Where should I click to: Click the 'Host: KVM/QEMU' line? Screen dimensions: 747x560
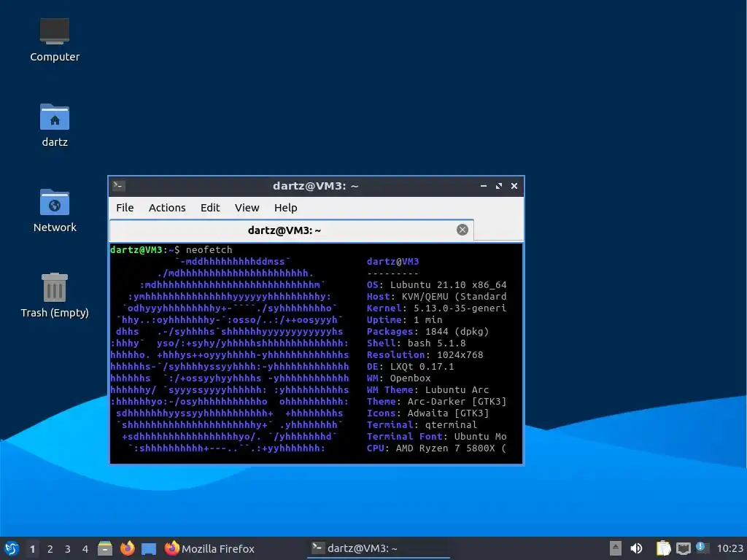click(436, 296)
